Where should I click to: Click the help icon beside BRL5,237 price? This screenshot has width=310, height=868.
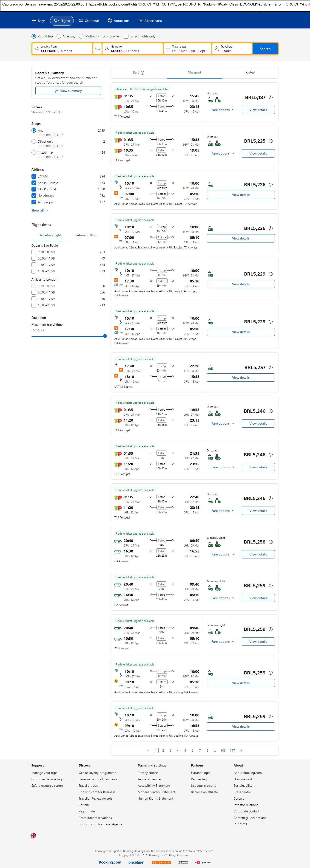(x=270, y=368)
